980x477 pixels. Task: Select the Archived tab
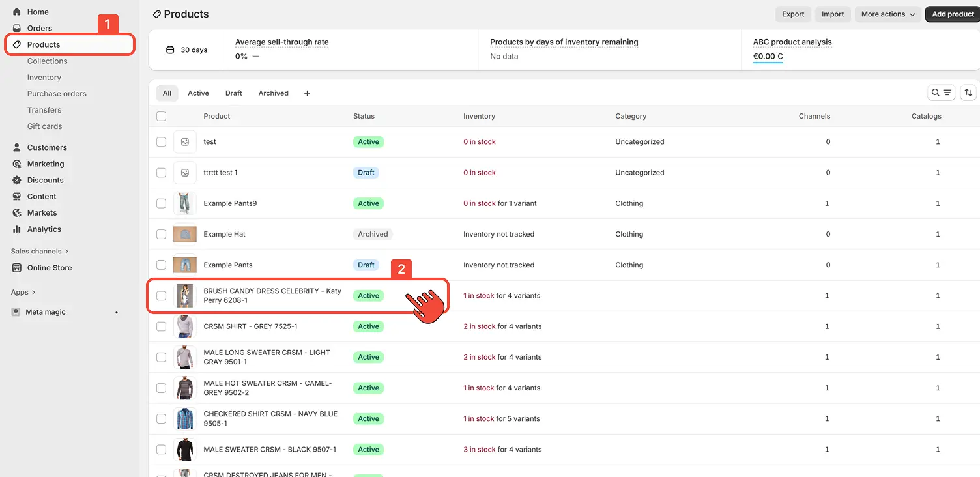(273, 93)
